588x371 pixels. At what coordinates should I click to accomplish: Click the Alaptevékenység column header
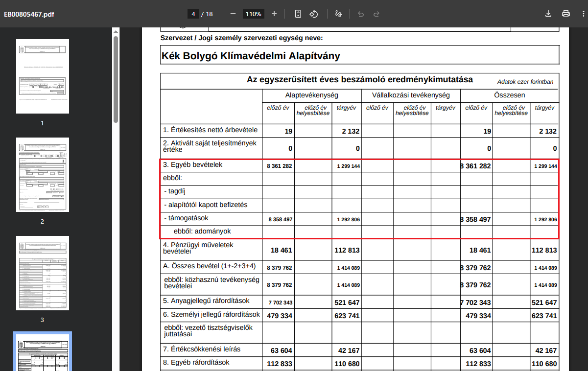(x=311, y=95)
